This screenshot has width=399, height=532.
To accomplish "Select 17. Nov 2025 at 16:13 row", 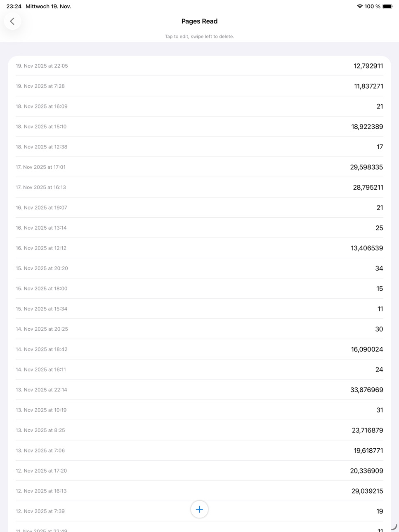I will pyautogui.click(x=199, y=187).
